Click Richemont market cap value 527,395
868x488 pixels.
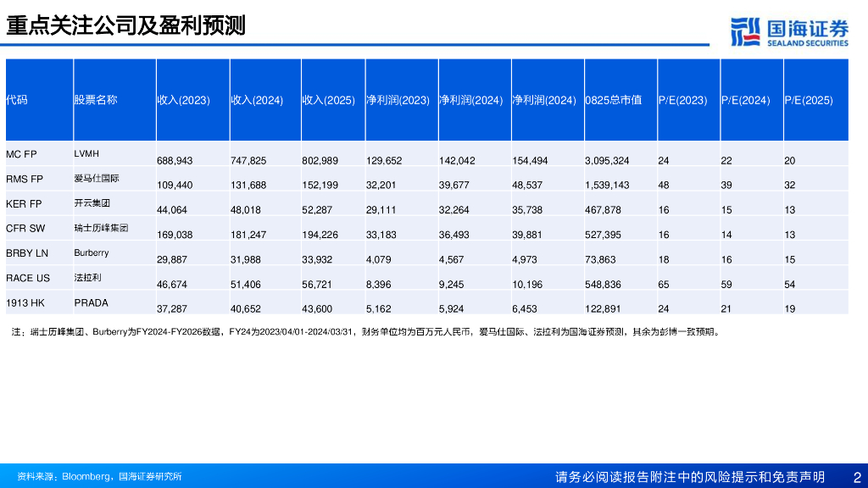(603, 235)
